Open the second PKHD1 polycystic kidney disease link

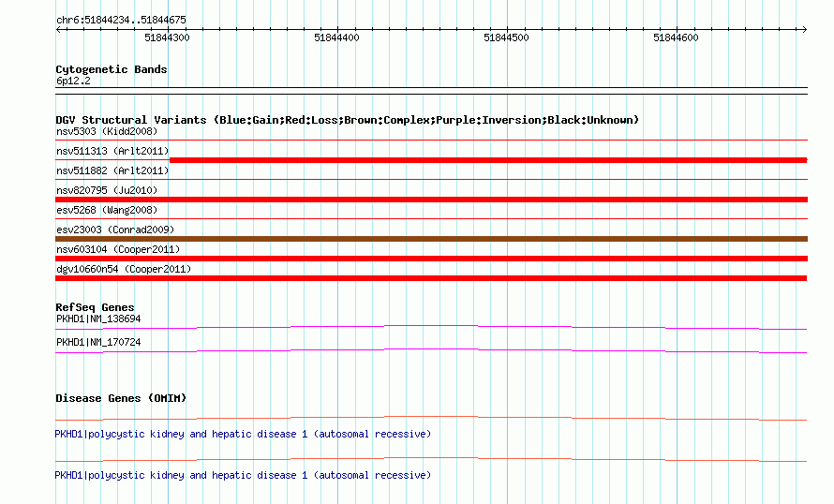point(243,475)
